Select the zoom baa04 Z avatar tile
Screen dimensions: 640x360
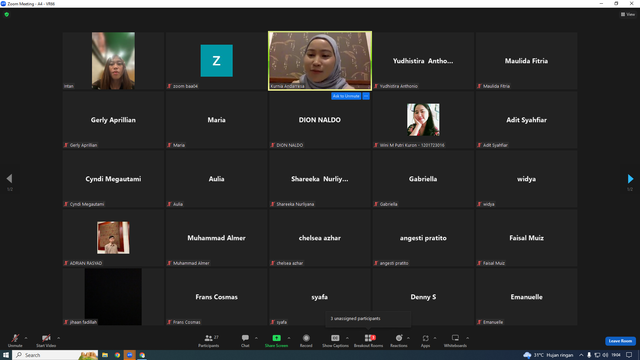216,61
